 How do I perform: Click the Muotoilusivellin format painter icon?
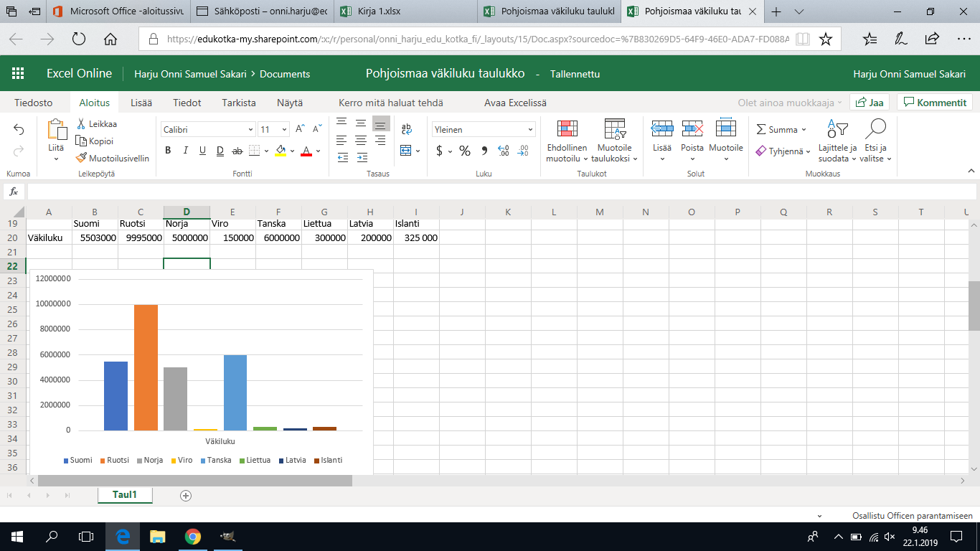click(81, 158)
